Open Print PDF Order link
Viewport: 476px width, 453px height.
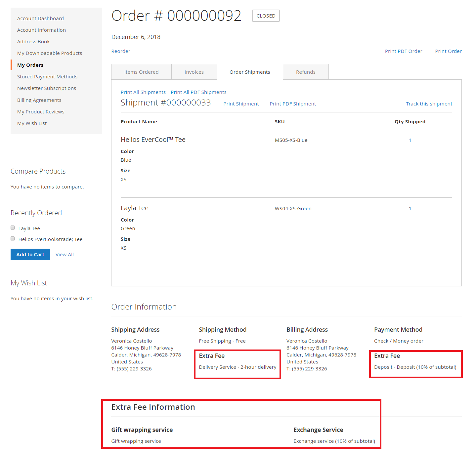tap(403, 51)
